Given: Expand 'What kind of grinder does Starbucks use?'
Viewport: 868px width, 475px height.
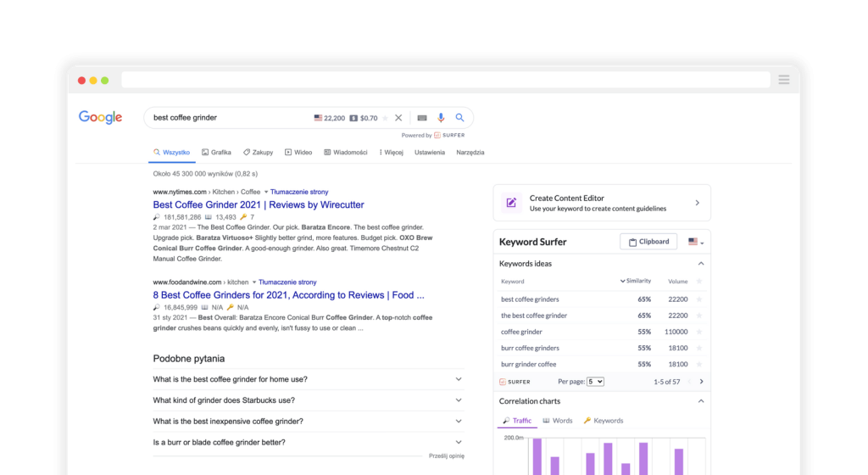Looking at the screenshot, I should coord(309,400).
